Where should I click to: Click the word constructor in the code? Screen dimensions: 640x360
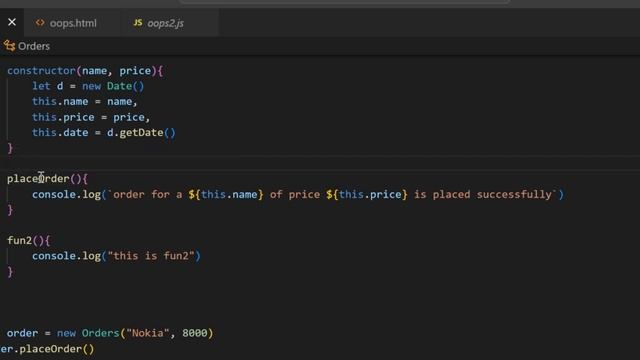pyautogui.click(x=41, y=71)
